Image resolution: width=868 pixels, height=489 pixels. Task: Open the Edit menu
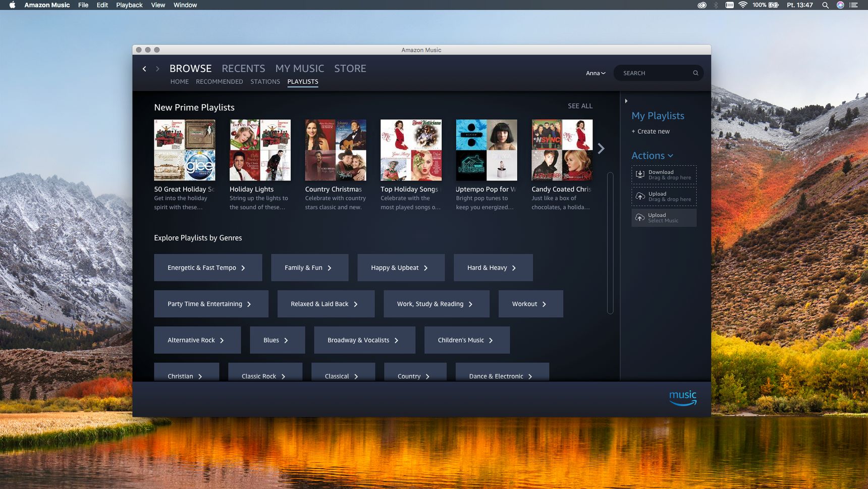[102, 5]
